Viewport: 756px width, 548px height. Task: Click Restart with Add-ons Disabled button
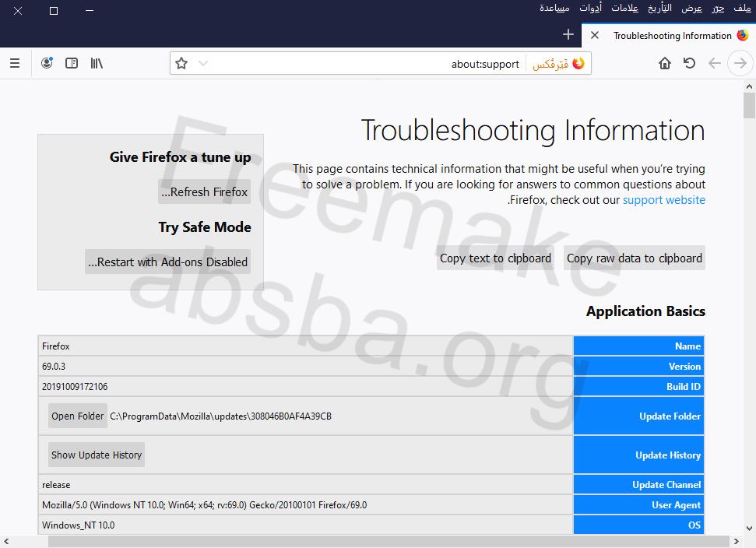pos(168,262)
